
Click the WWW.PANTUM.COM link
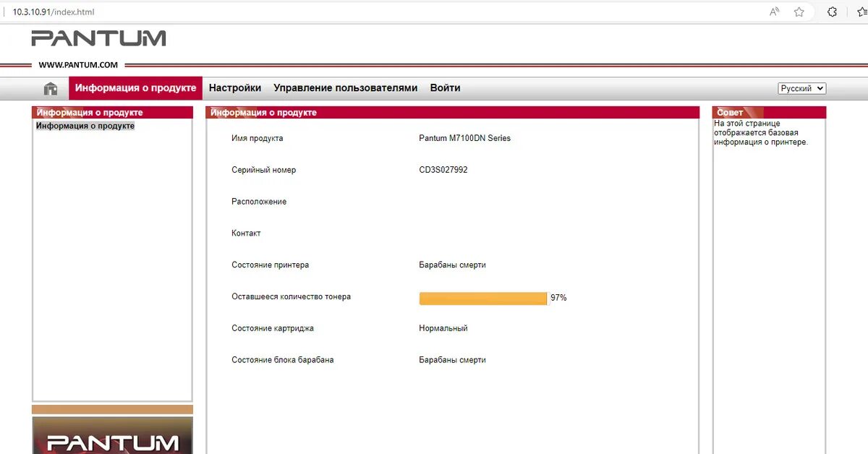tap(78, 64)
